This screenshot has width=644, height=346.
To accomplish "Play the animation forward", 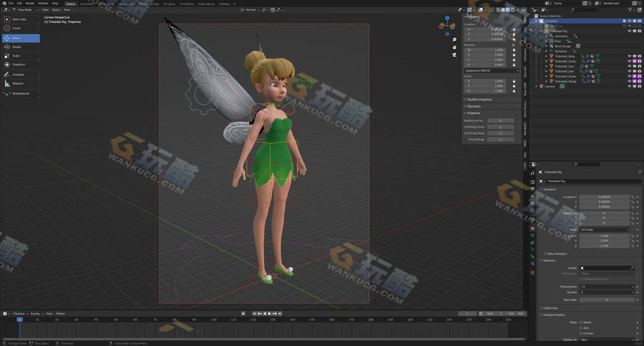I will click(270, 314).
